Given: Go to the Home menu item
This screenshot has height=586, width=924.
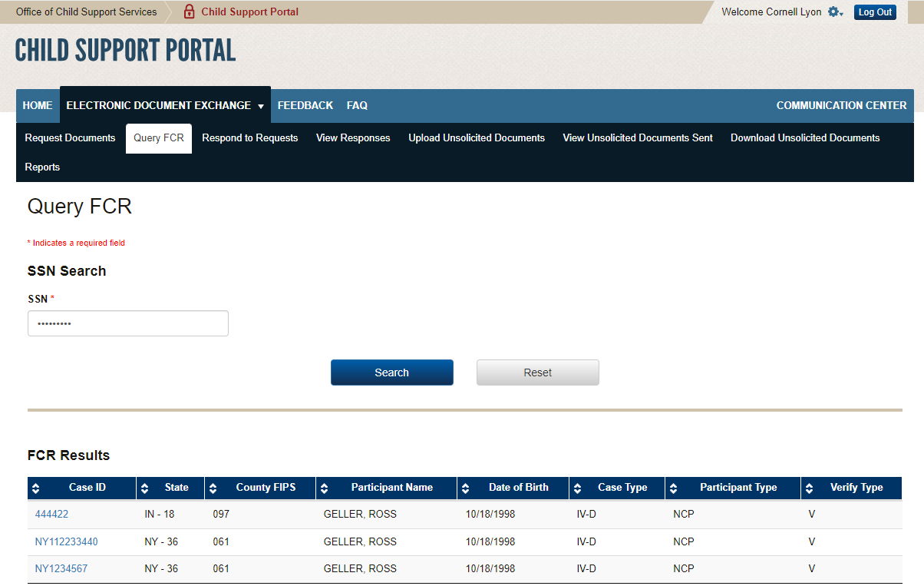Looking at the screenshot, I should point(38,105).
